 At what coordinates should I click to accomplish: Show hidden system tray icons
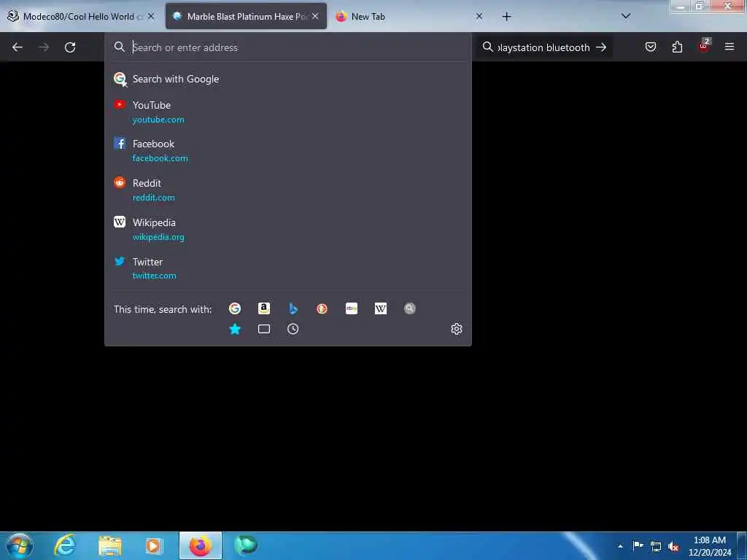pos(620,546)
